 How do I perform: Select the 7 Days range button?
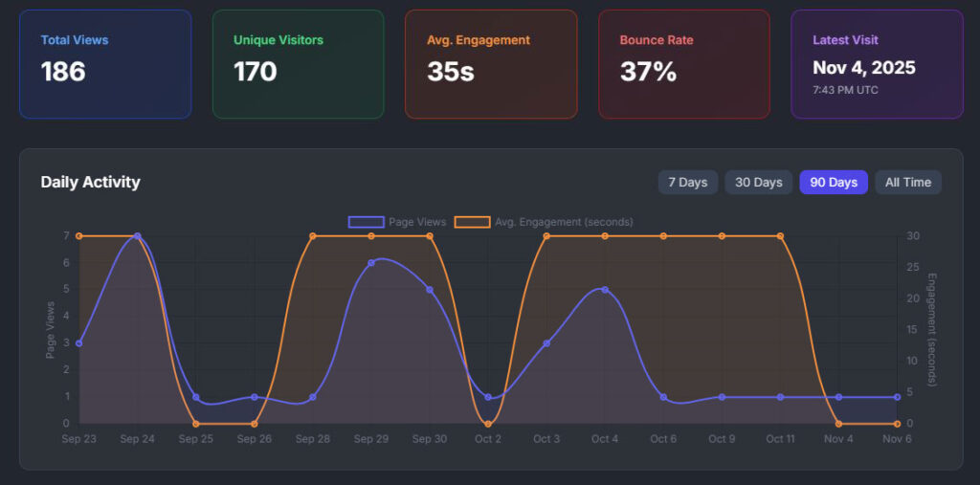pyautogui.click(x=687, y=182)
